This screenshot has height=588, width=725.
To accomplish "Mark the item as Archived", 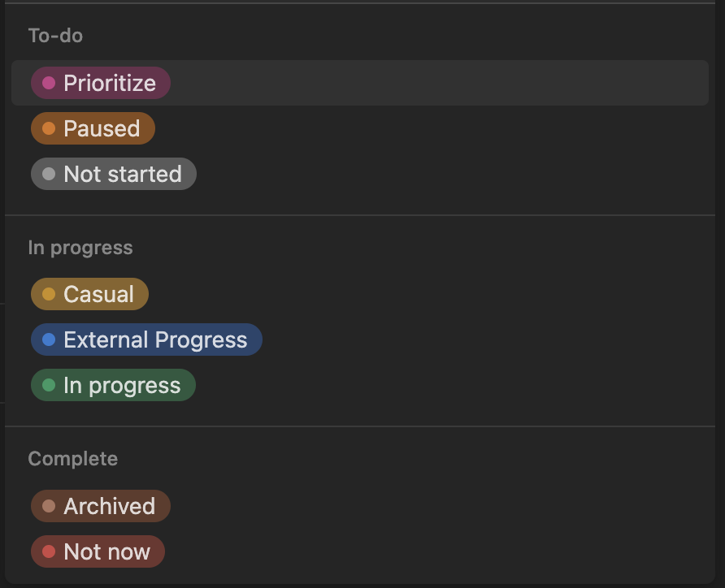I will click(x=100, y=506).
